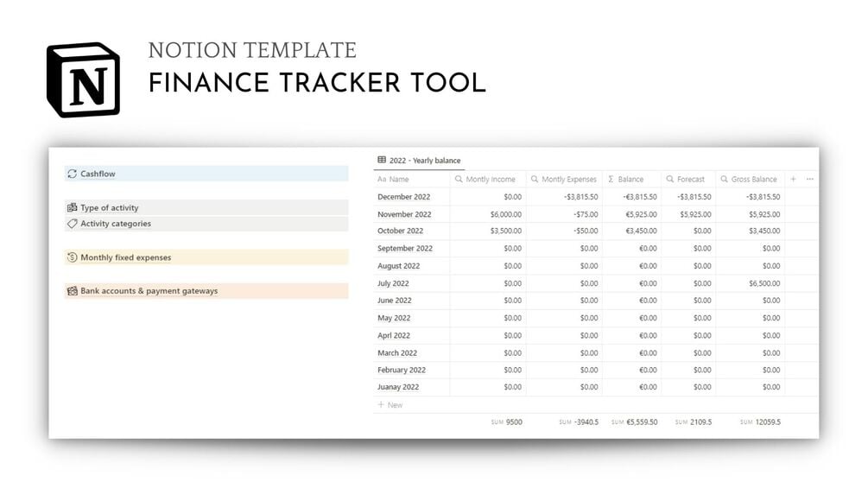The height and width of the screenshot is (488, 868).
Task: Click the search icon in Gross Balance header
Action: (724, 180)
